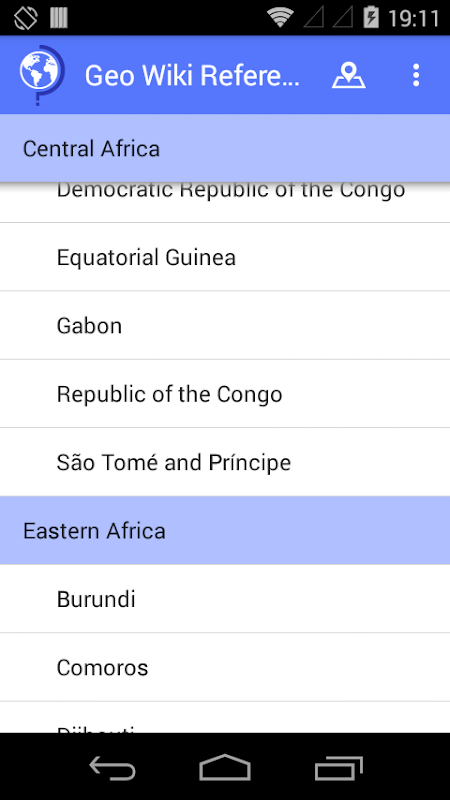The image size is (450, 800).
Task: Open the Burundi entry
Action: [225, 599]
